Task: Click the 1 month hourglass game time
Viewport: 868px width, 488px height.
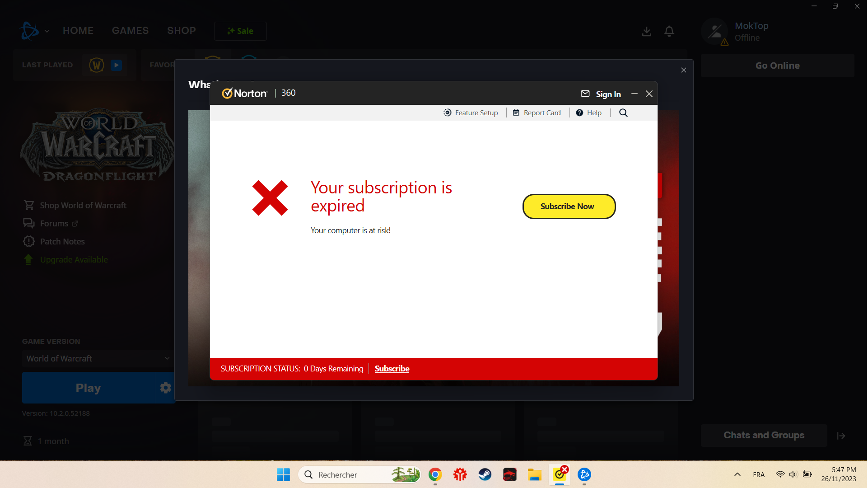Action: point(46,441)
